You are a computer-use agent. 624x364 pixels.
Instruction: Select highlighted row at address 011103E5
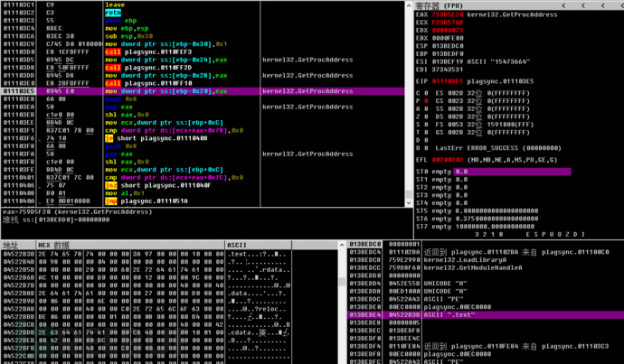[203, 91]
